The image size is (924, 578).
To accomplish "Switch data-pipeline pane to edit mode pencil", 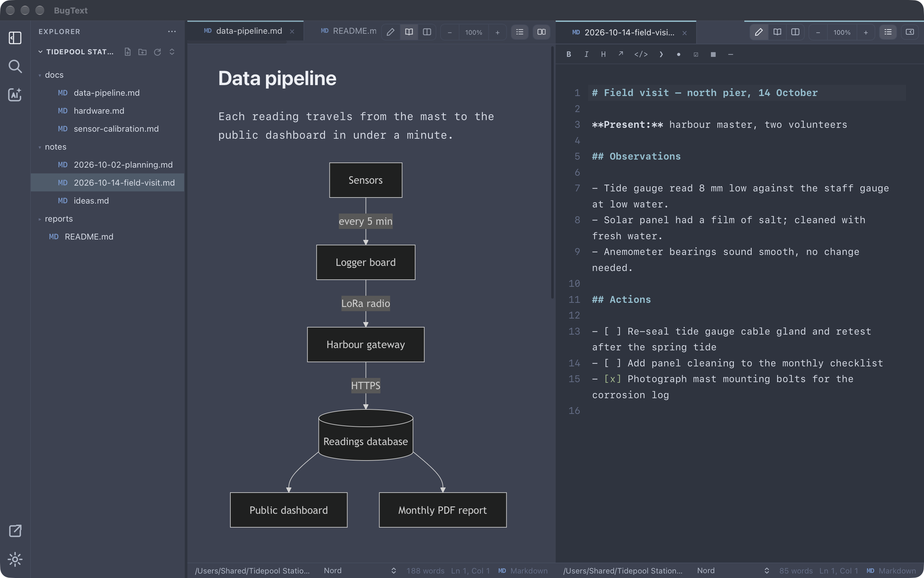I will tap(390, 32).
